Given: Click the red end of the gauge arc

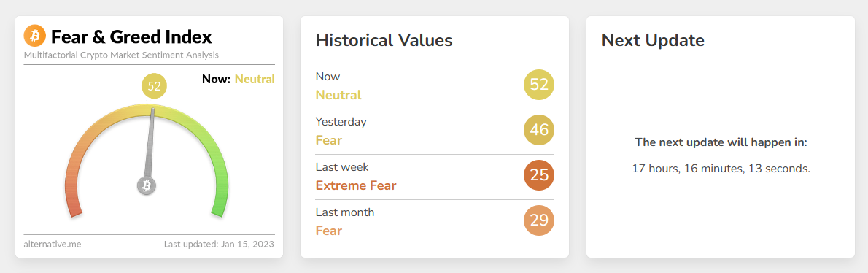Looking at the screenshot, I should pos(74,208).
